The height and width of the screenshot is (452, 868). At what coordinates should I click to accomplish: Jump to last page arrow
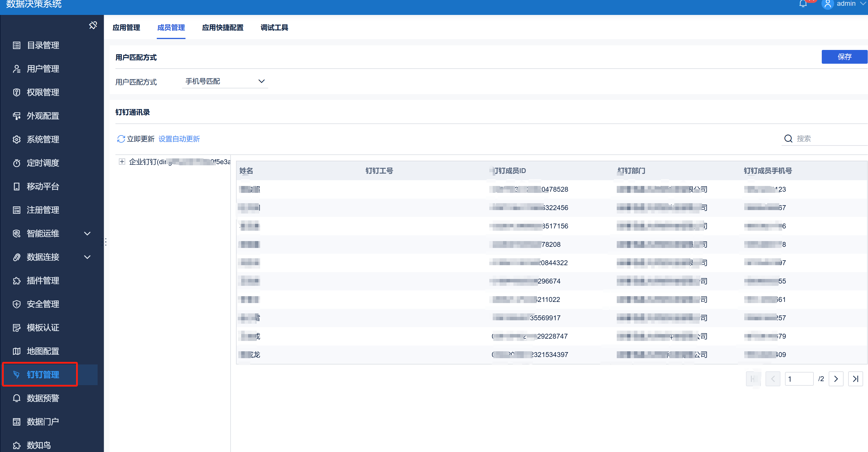856,379
